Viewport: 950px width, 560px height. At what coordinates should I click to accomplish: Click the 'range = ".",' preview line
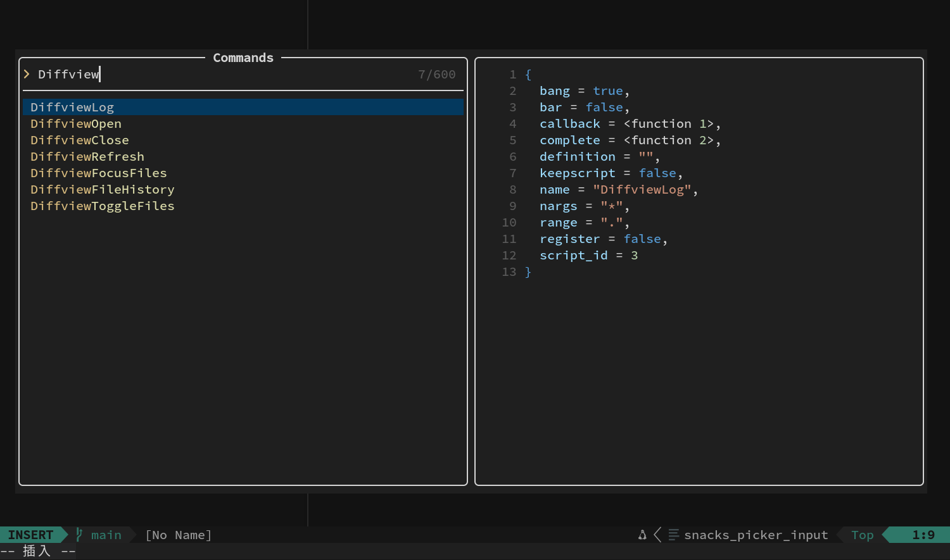pyautogui.click(x=585, y=222)
